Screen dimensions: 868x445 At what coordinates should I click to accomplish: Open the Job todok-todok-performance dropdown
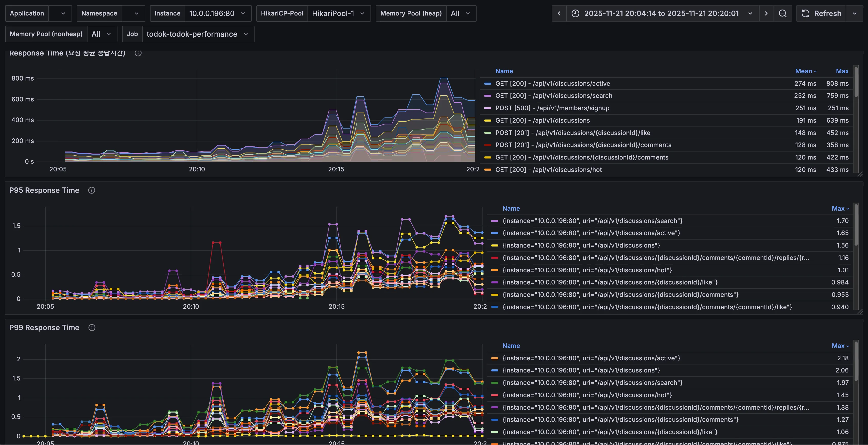point(198,34)
